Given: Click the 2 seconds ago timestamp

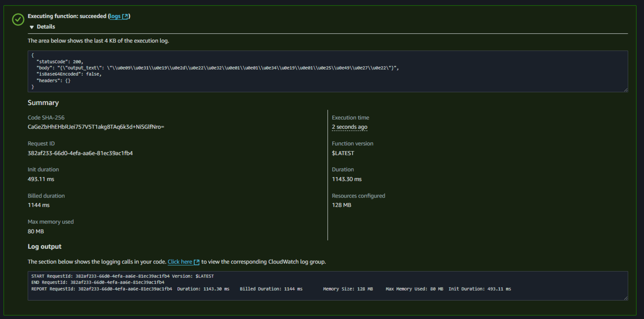Looking at the screenshot, I should [x=350, y=127].
